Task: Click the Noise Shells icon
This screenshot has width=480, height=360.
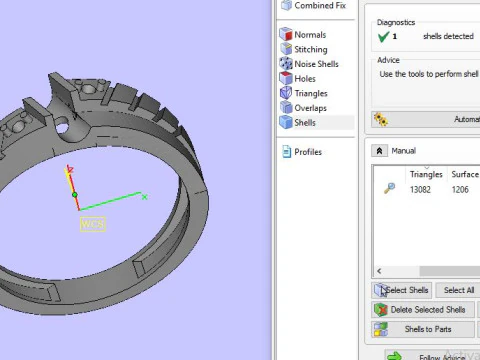Action: (x=286, y=64)
